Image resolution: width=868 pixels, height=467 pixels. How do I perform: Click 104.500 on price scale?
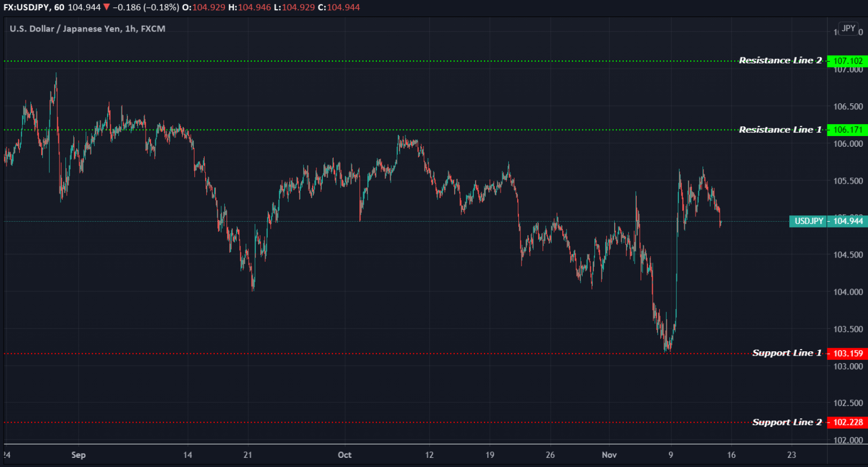pyautogui.click(x=848, y=255)
